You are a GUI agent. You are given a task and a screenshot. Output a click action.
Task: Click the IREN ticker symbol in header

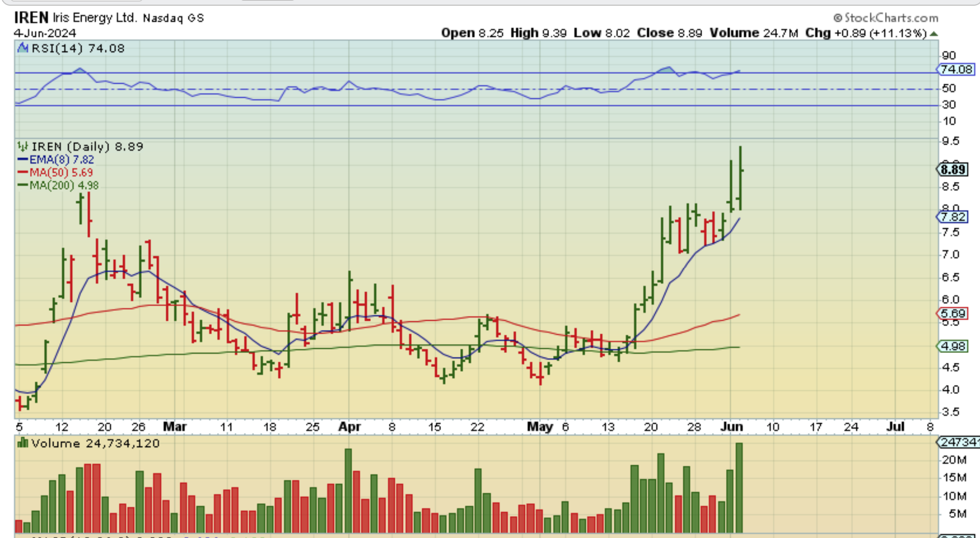pyautogui.click(x=31, y=18)
